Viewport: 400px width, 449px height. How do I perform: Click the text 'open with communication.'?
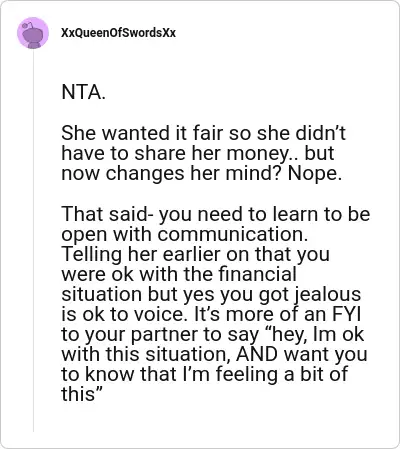tap(184, 234)
